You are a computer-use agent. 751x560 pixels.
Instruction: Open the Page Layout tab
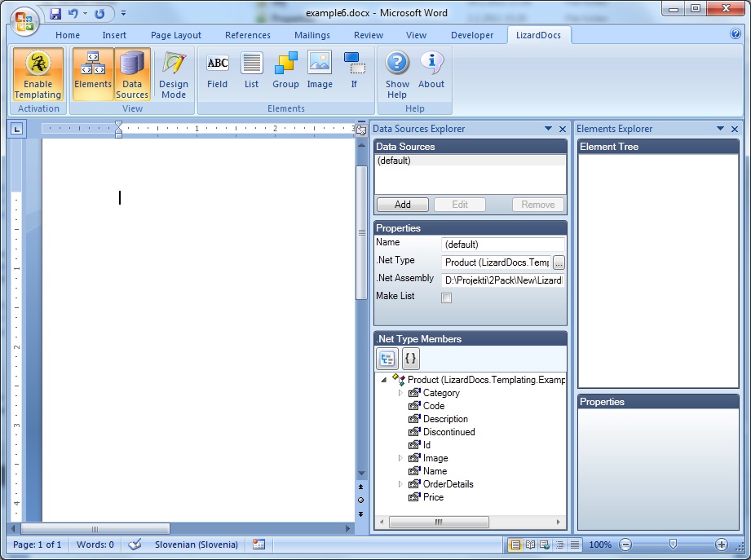point(176,35)
